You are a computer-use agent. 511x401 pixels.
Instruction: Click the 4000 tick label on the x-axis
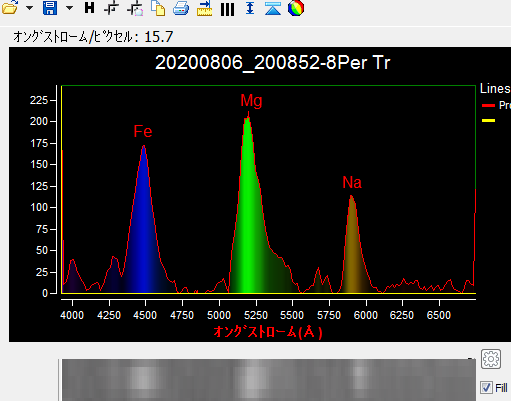[x=72, y=315]
